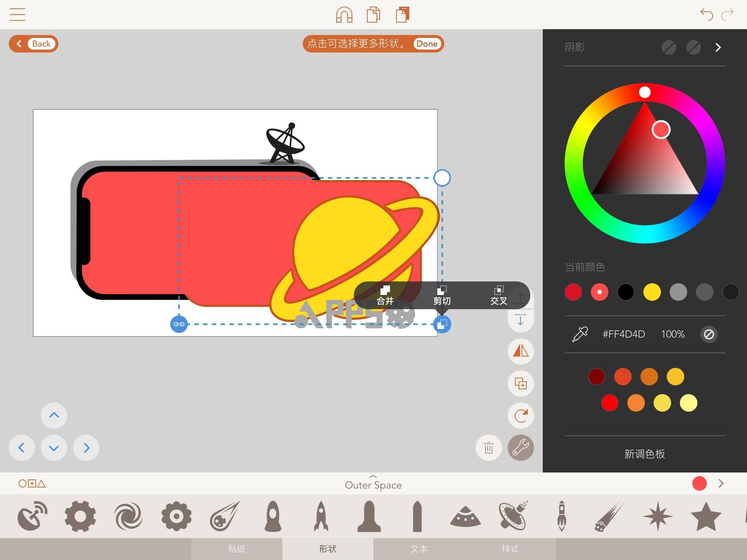
Task: Click the flip horizontal icon
Action: point(520,351)
